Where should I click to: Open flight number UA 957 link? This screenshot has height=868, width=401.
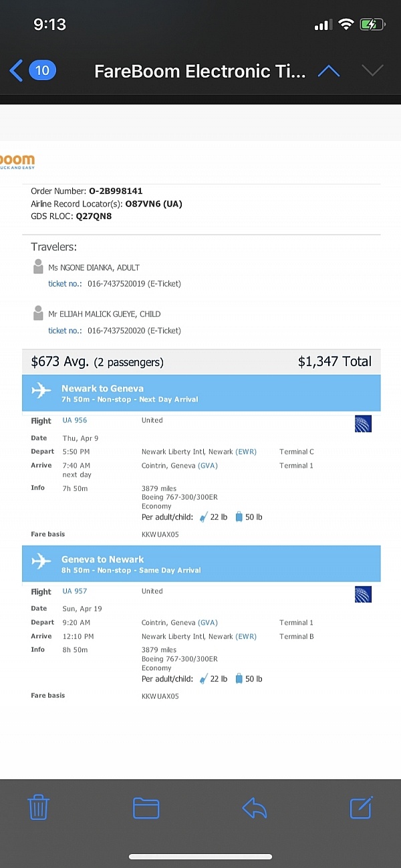click(x=75, y=591)
